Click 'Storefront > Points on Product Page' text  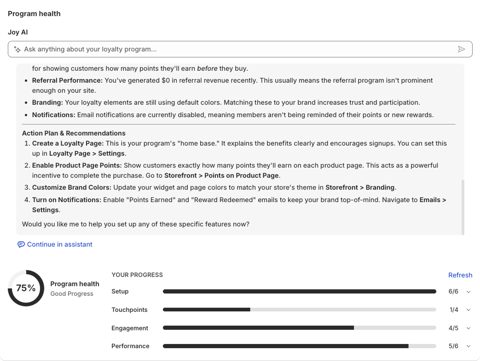pos(222,175)
